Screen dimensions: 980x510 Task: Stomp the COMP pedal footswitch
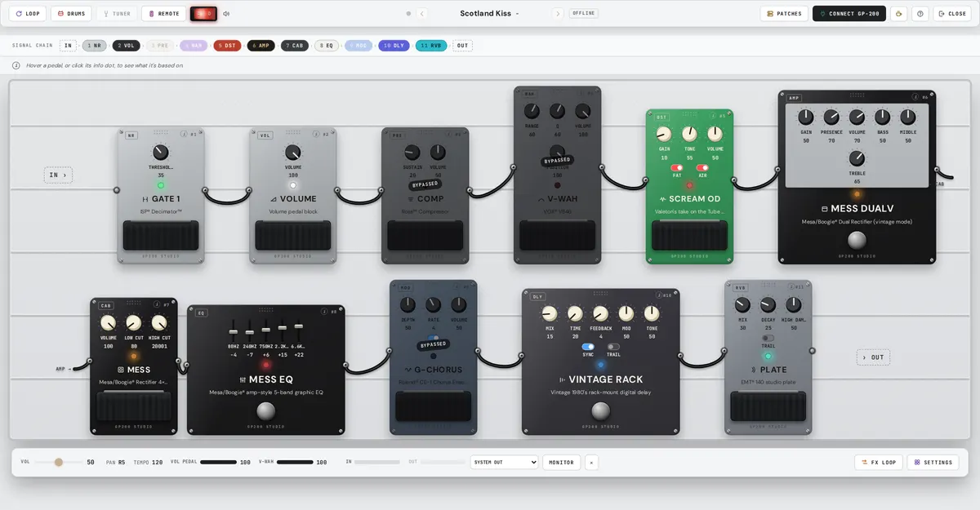point(425,236)
